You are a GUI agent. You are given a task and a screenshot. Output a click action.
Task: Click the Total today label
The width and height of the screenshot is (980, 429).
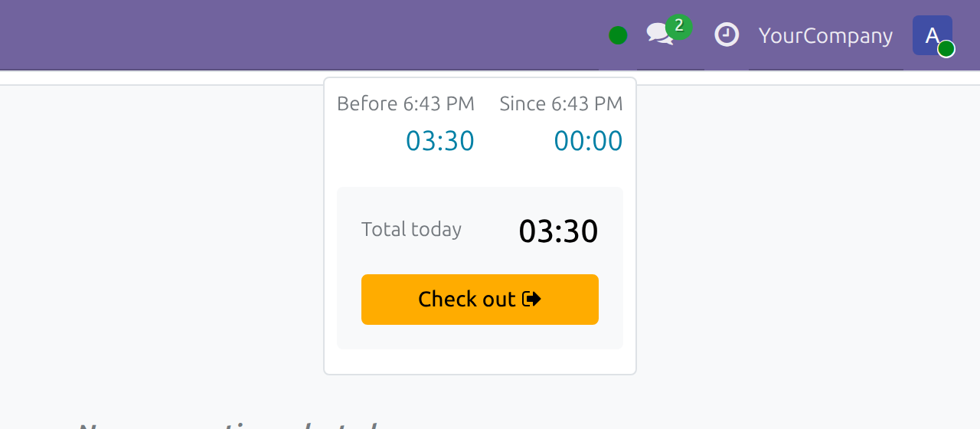[411, 229]
